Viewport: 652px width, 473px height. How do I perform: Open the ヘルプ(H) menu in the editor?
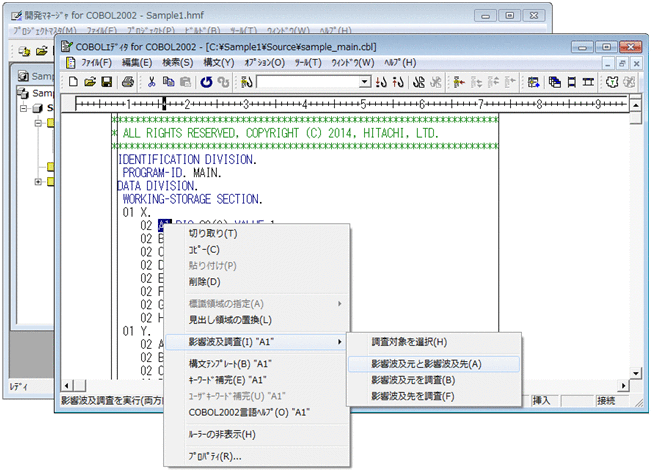[400, 63]
